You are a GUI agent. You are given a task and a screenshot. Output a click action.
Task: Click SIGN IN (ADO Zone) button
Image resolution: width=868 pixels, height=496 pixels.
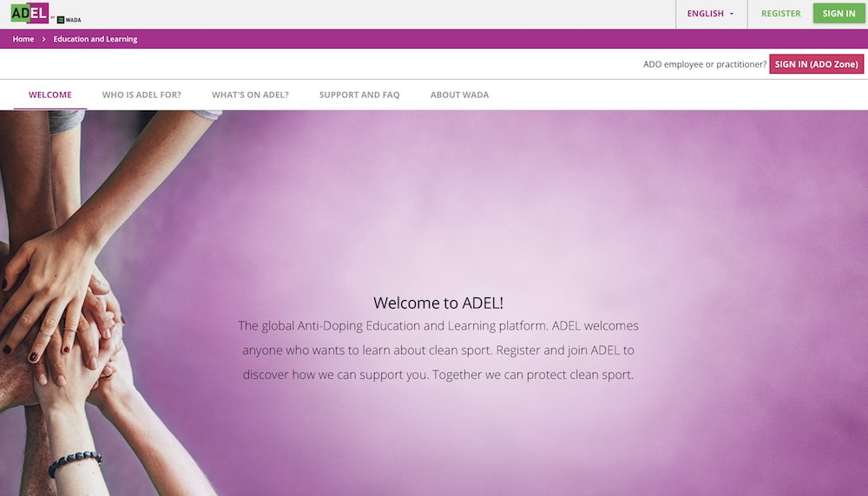tap(816, 64)
